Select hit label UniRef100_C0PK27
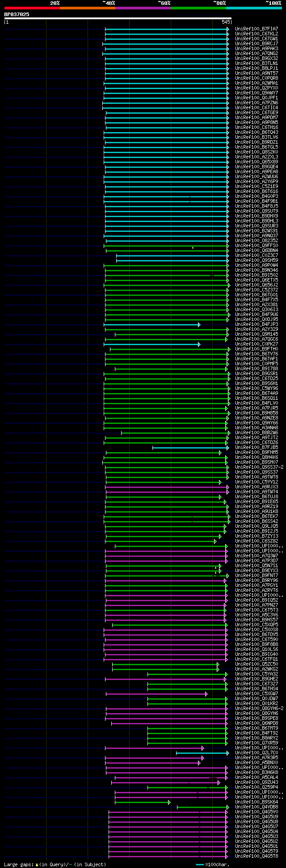 pos(257,344)
